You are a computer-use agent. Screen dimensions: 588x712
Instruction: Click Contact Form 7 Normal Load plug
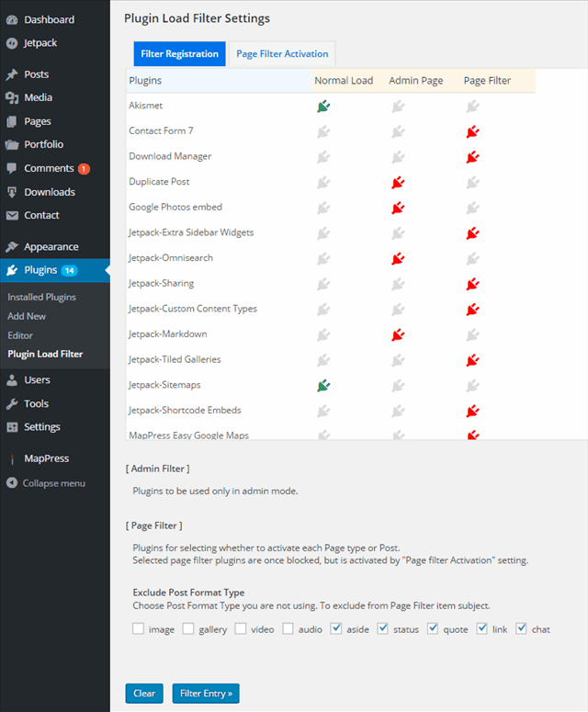point(323,132)
